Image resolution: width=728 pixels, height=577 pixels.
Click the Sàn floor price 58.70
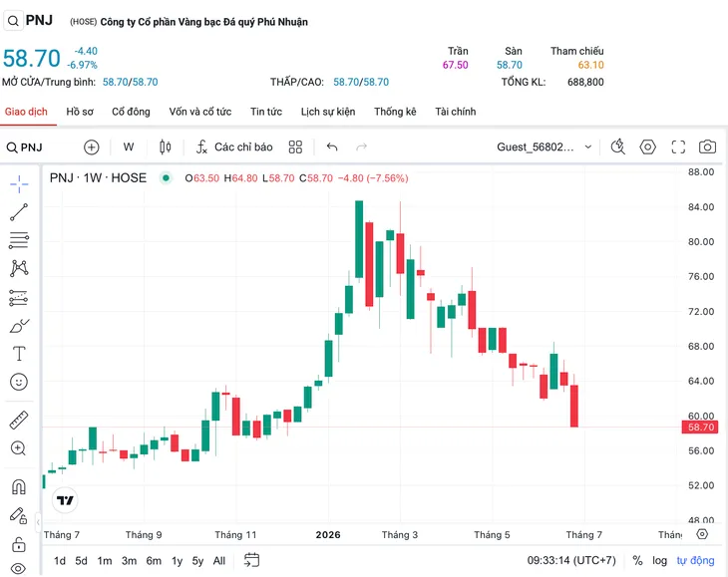pyautogui.click(x=510, y=65)
